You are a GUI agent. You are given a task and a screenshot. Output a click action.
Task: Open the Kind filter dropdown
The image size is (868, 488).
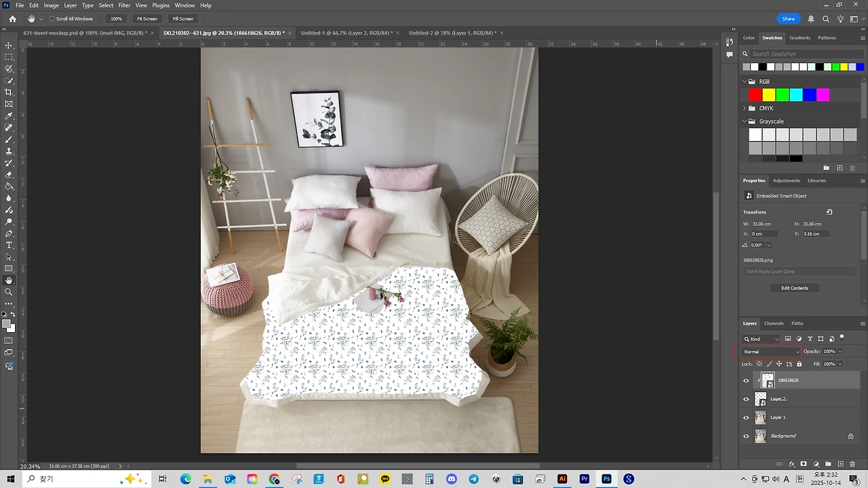[x=776, y=339]
